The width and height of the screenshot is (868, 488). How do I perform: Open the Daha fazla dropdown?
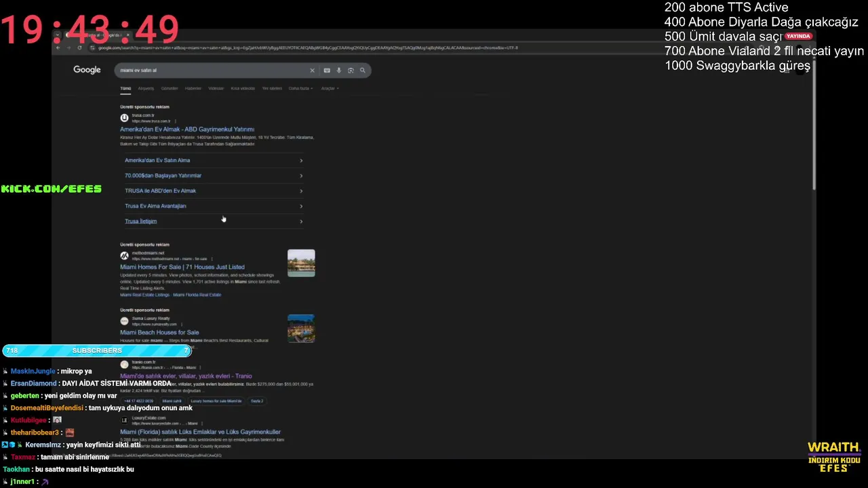point(301,88)
